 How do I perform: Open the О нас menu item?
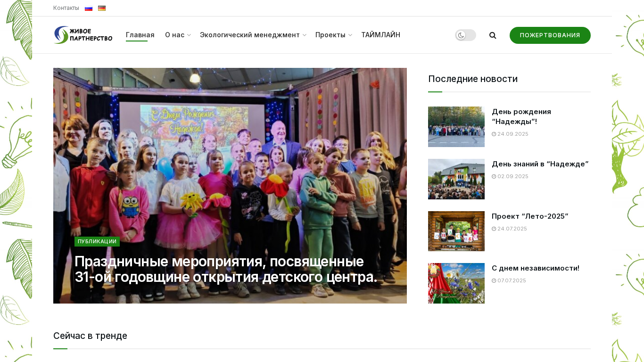click(x=174, y=35)
